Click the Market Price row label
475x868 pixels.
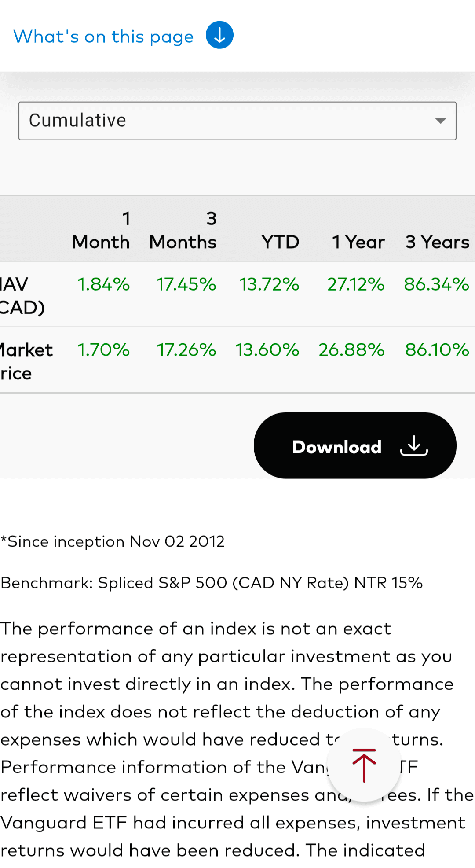(26, 361)
